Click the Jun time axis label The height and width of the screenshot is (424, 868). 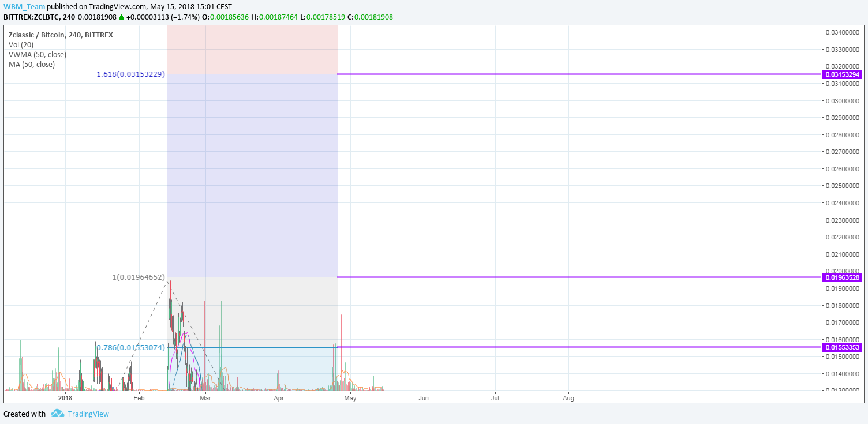tap(424, 397)
